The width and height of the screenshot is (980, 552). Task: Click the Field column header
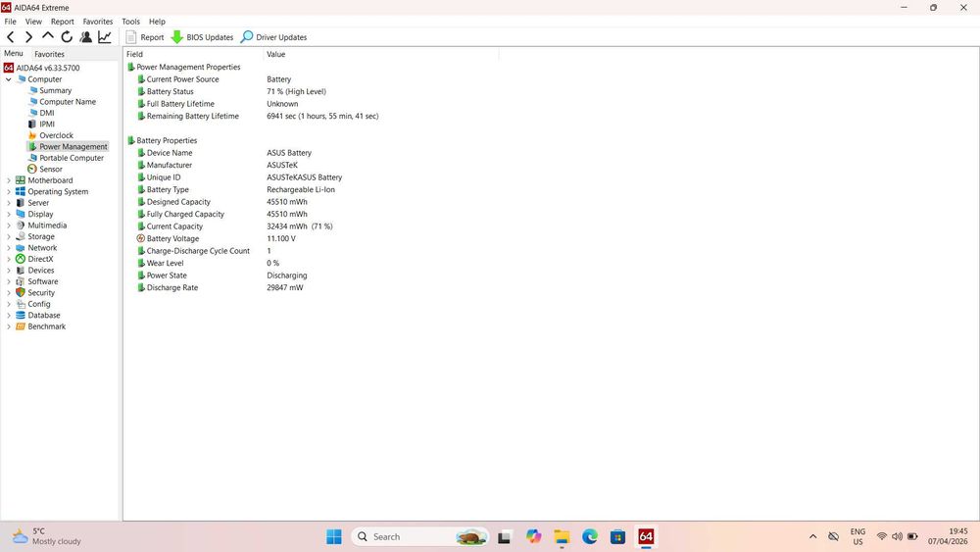[193, 54]
